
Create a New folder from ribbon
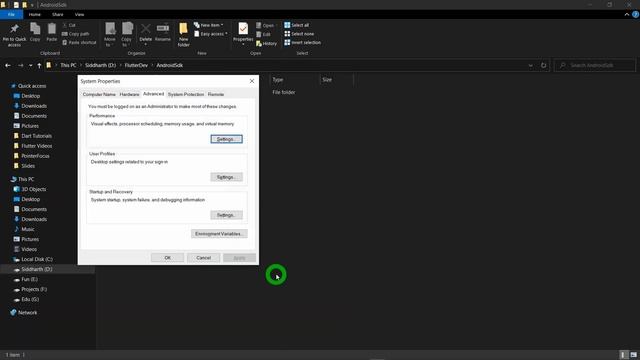click(x=183, y=35)
